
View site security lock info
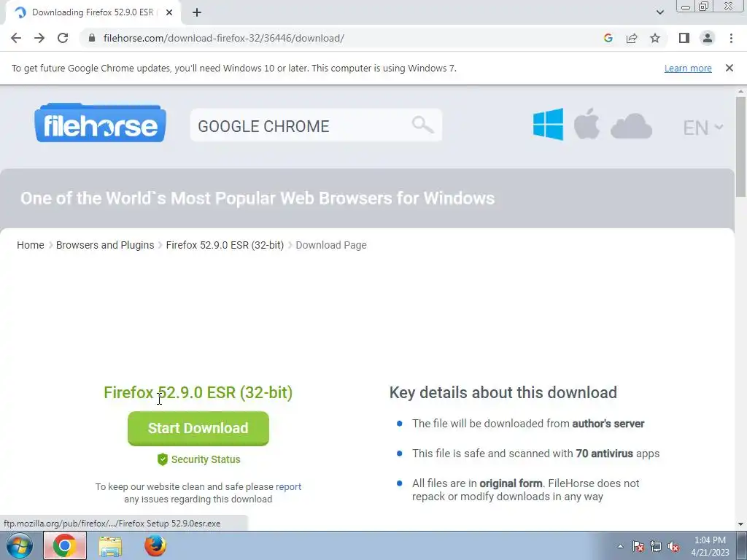[92, 38]
